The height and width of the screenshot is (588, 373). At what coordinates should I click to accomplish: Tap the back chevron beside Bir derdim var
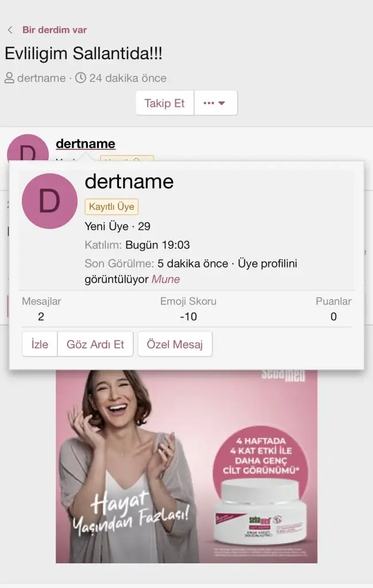[x=10, y=30]
